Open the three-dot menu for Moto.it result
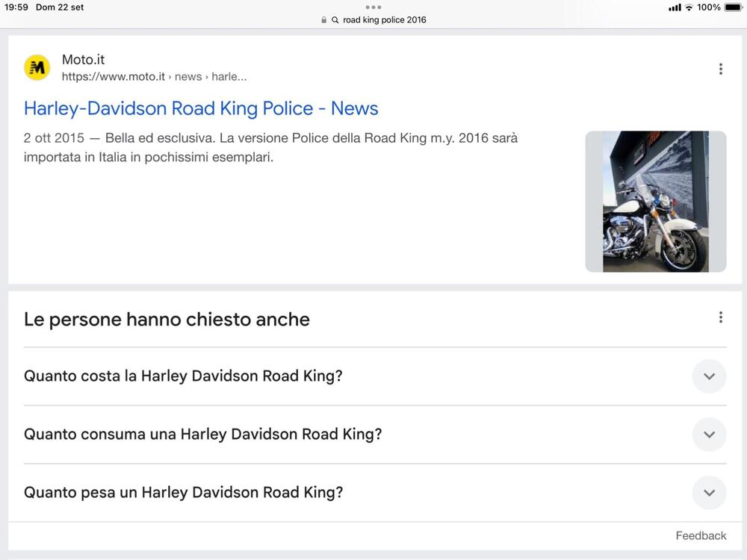Screen dimensions: 747x560 pyautogui.click(x=720, y=69)
